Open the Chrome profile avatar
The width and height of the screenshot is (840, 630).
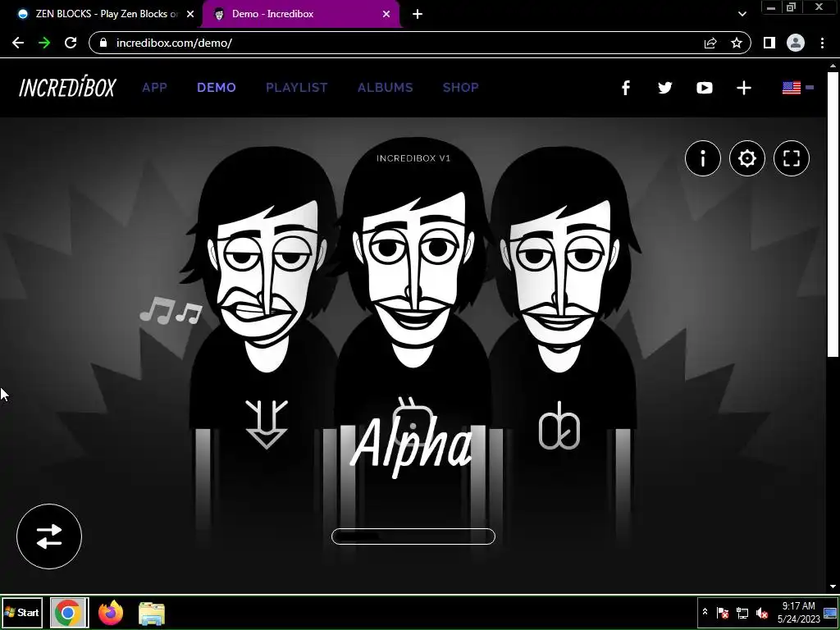coord(796,43)
